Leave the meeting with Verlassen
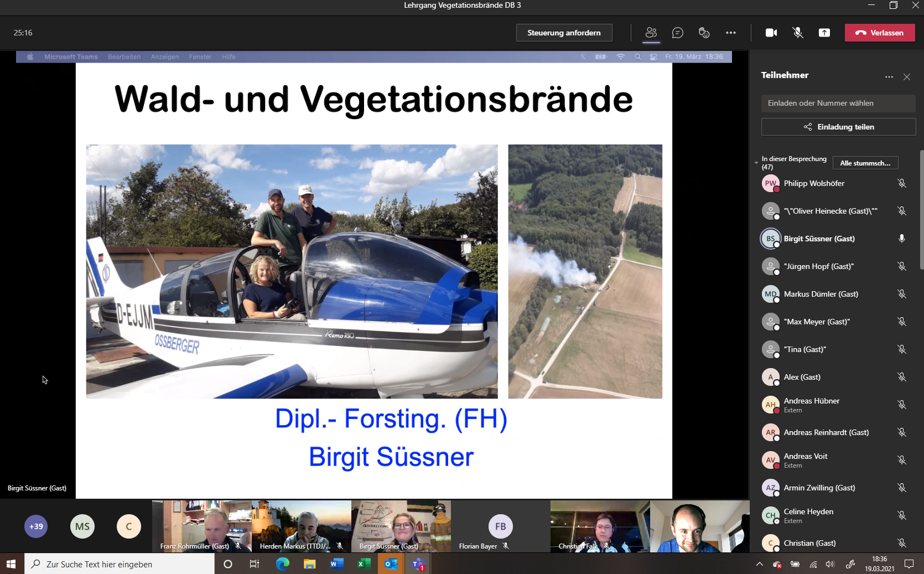This screenshot has width=924, height=574. coord(880,33)
